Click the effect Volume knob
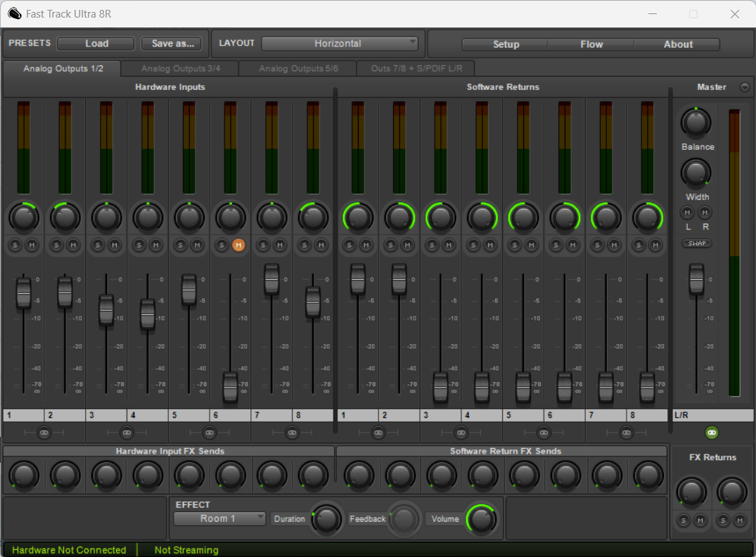This screenshot has height=557, width=756. pos(481,519)
